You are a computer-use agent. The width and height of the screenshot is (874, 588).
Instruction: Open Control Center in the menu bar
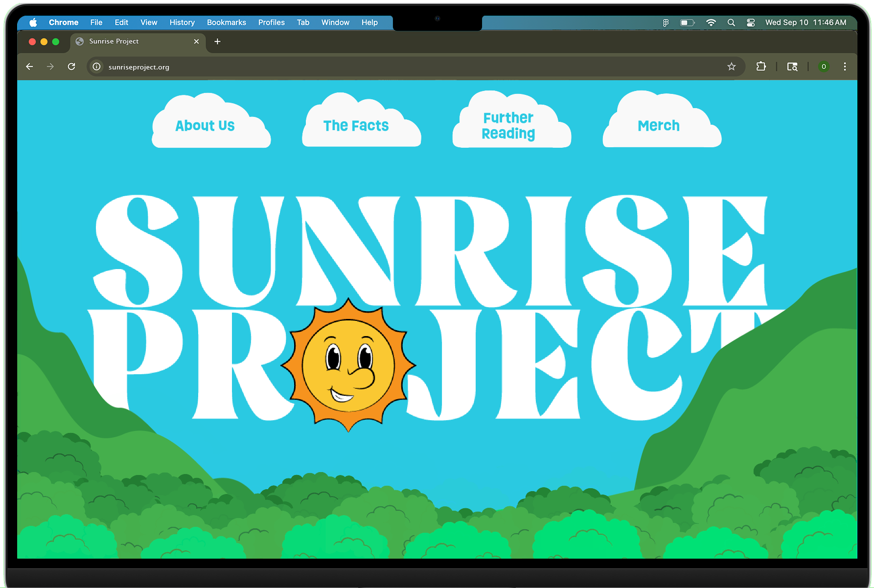(x=751, y=23)
